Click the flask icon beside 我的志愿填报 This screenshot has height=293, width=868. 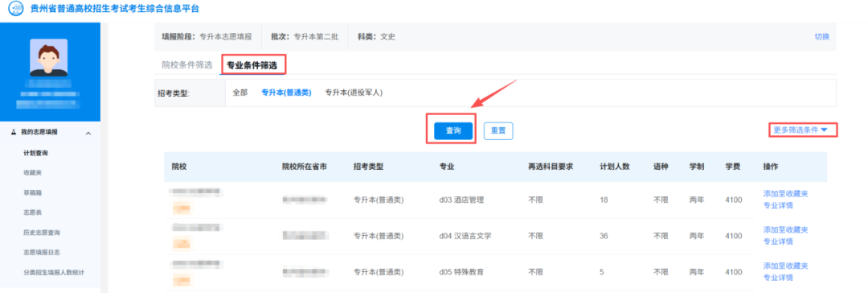tap(14, 132)
